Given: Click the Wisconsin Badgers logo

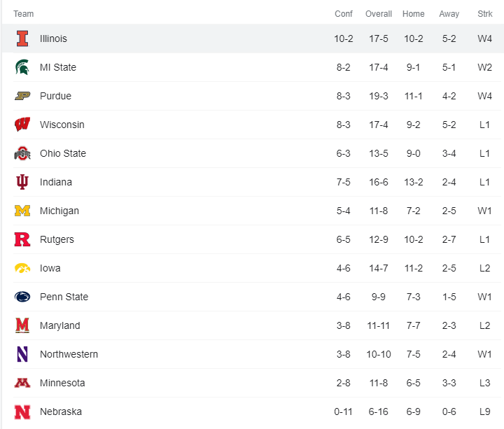Looking at the screenshot, I should (22, 125).
